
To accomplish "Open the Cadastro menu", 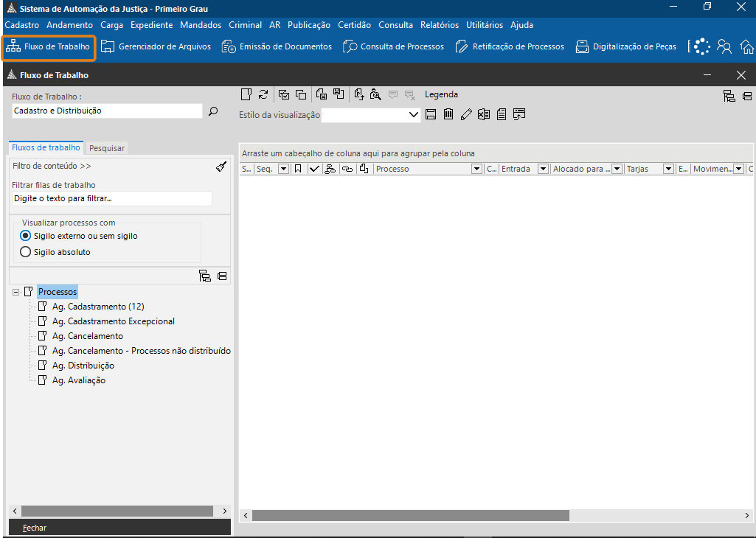I will tap(21, 25).
